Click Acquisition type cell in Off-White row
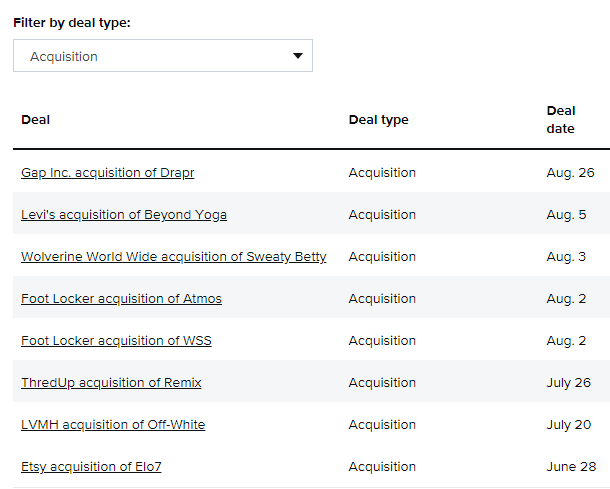The width and height of the screenshot is (610, 489). (382, 425)
